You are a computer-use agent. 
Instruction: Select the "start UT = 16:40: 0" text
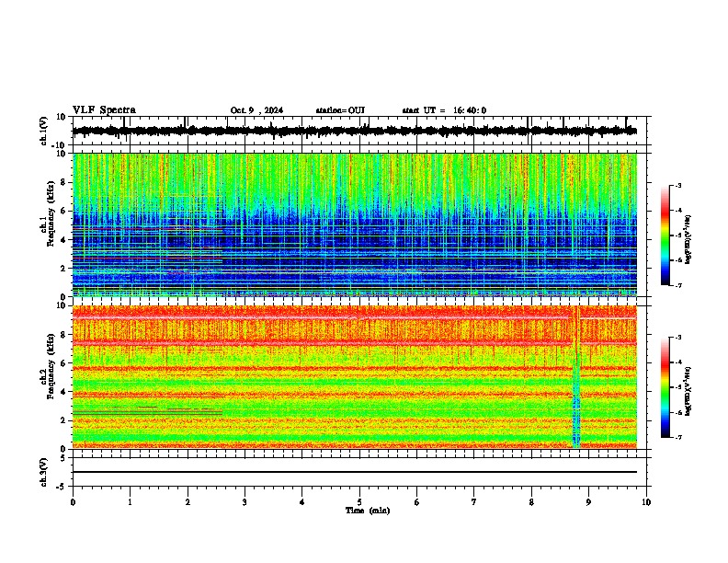click(x=444, y=110)
